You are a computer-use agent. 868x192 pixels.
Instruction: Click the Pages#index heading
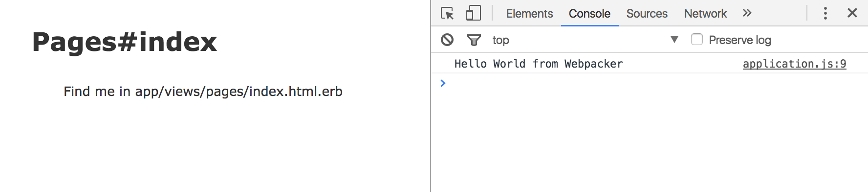coord(124,42)
